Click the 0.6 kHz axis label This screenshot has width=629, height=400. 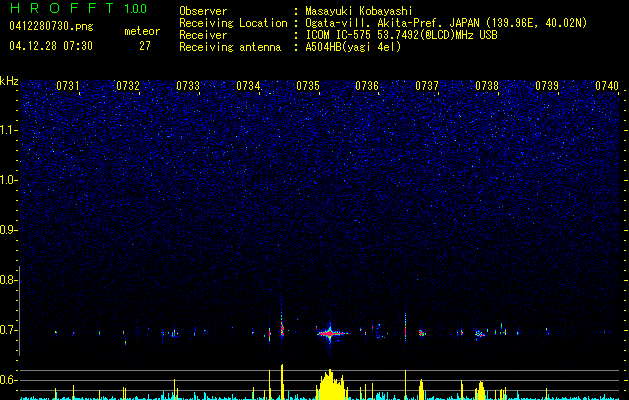pyautogui.click(x=8, y=380)
